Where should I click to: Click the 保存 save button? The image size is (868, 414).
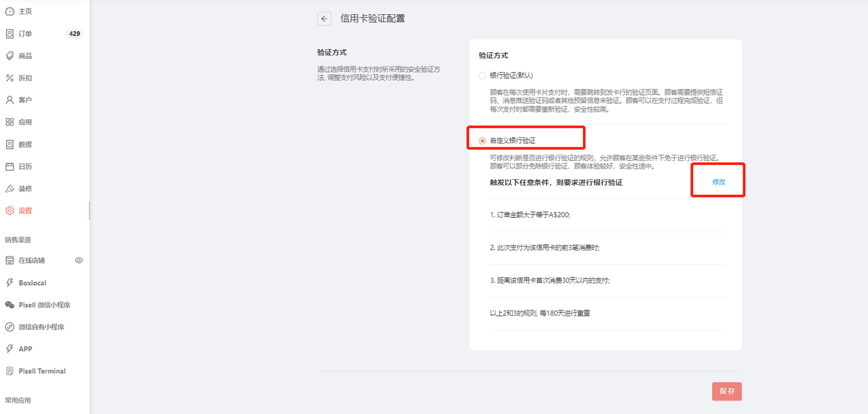pos(727,392)
